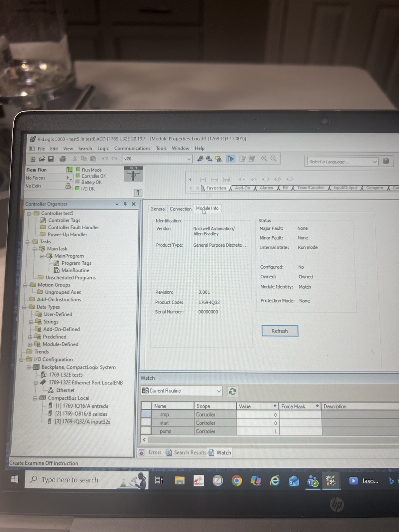This screenshot has width=399, height=532.
Task: Click the controller keyswitch REM icon
Action: coord(133,174)
